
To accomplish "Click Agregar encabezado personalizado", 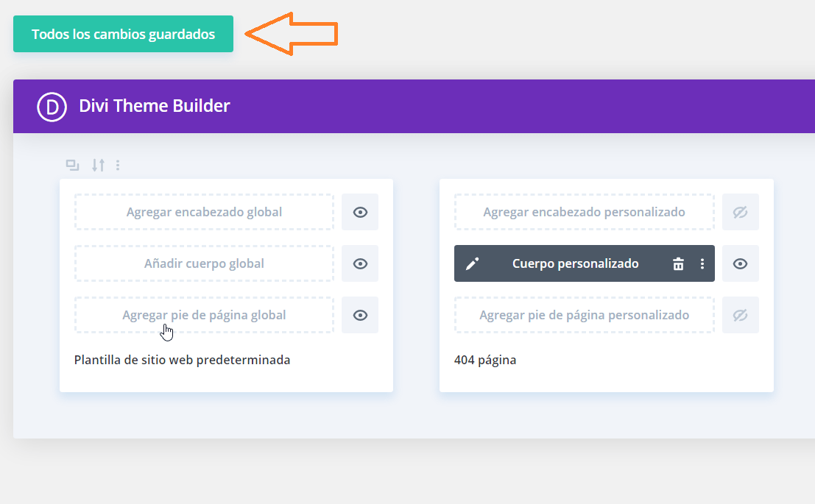I will (585, 212).
